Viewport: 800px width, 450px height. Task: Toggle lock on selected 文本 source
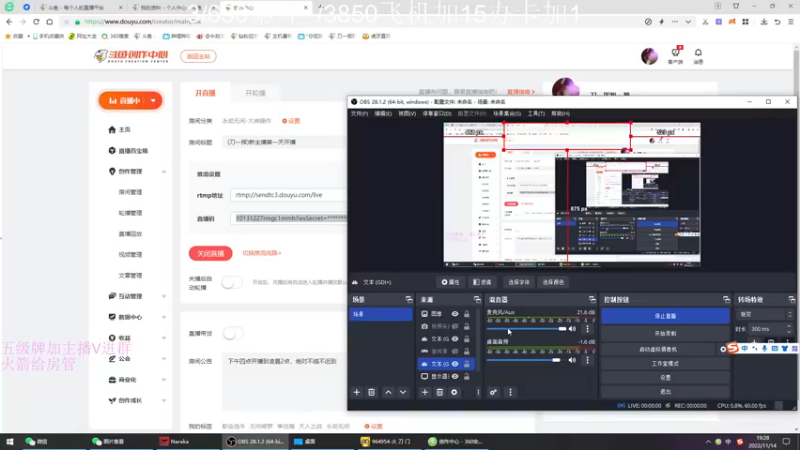click(466, 364)
